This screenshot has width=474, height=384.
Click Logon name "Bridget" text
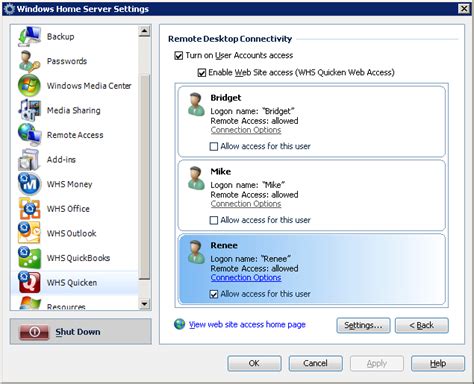(252, 111)
